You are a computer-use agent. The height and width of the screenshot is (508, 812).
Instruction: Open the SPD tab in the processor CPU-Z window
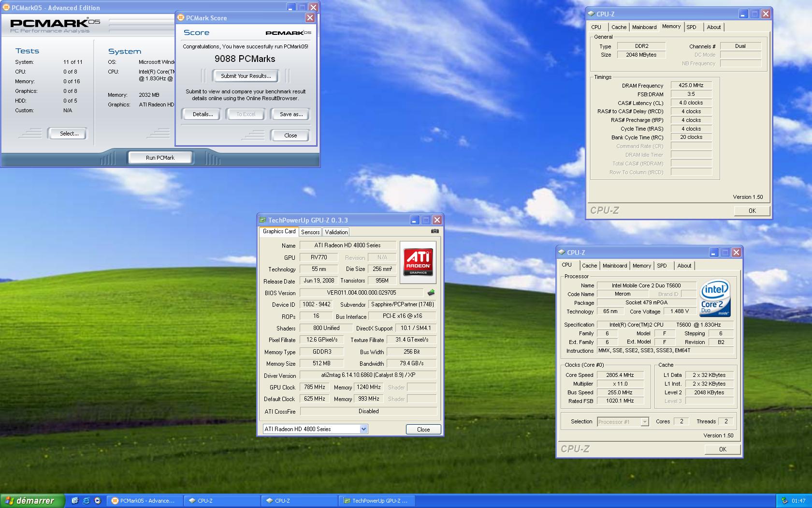click(662, 266)
